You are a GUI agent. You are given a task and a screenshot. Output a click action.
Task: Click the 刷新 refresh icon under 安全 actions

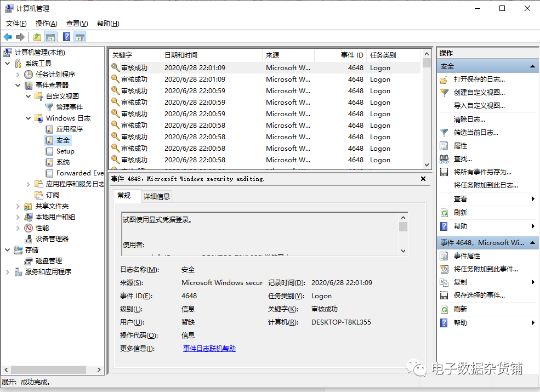[443, 212]
